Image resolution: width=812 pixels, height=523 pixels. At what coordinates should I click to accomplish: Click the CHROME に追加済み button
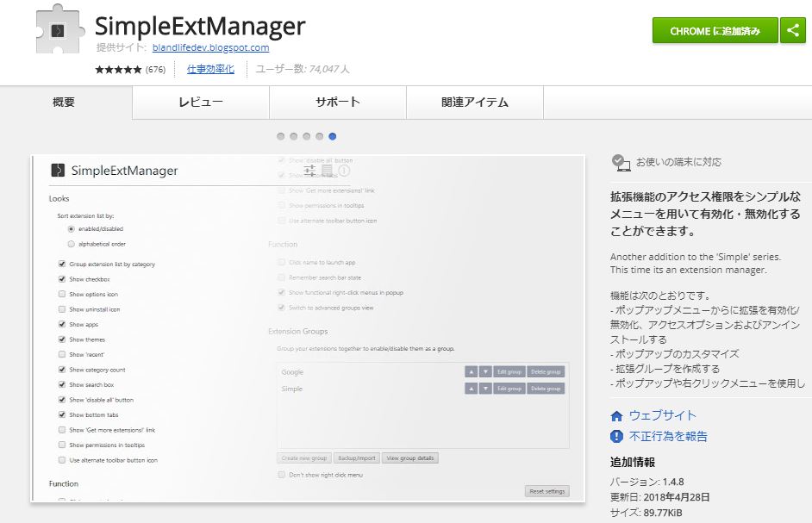(x=715, y=30)
